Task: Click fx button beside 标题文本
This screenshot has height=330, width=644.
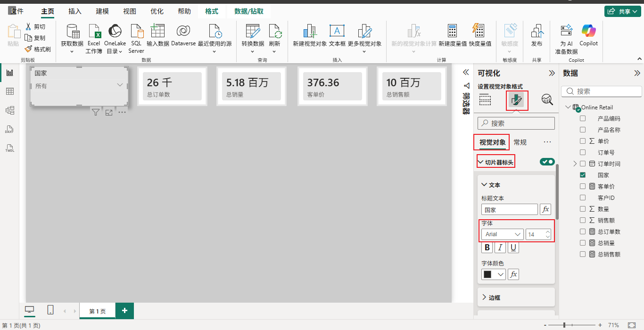Action: (x=545, y=210)
